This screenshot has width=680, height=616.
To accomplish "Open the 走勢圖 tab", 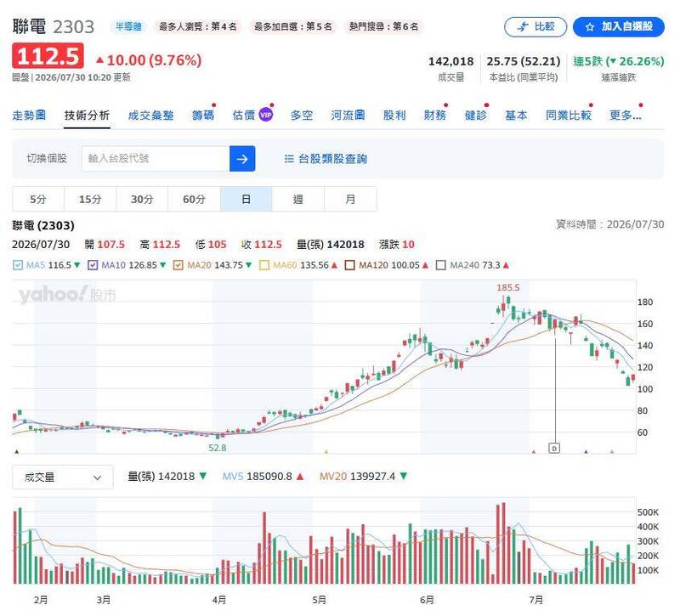I will (29, 116).
